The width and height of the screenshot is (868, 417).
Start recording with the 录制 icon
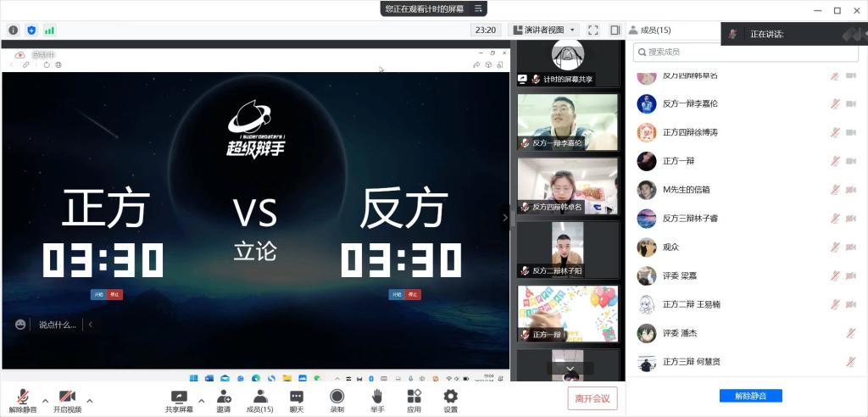click(337, 397)
